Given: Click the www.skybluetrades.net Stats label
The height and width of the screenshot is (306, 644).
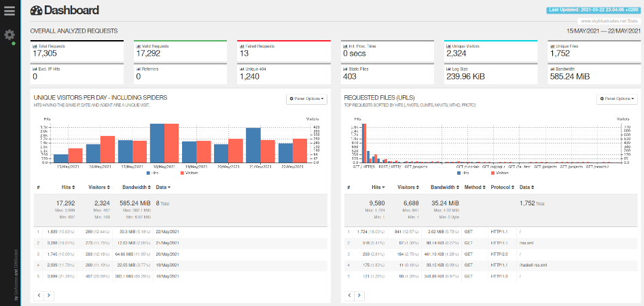Looking at the screenshot, I should tap(609, 20).
